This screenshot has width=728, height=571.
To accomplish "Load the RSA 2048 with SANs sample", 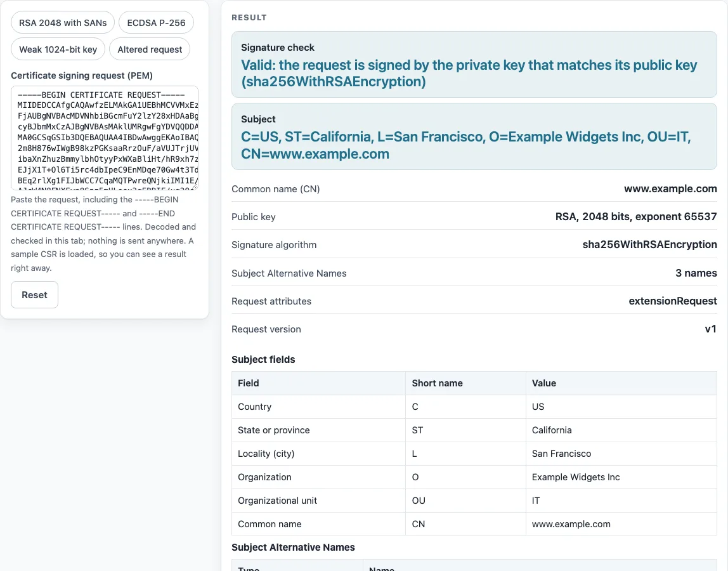I will click(63, 23).
